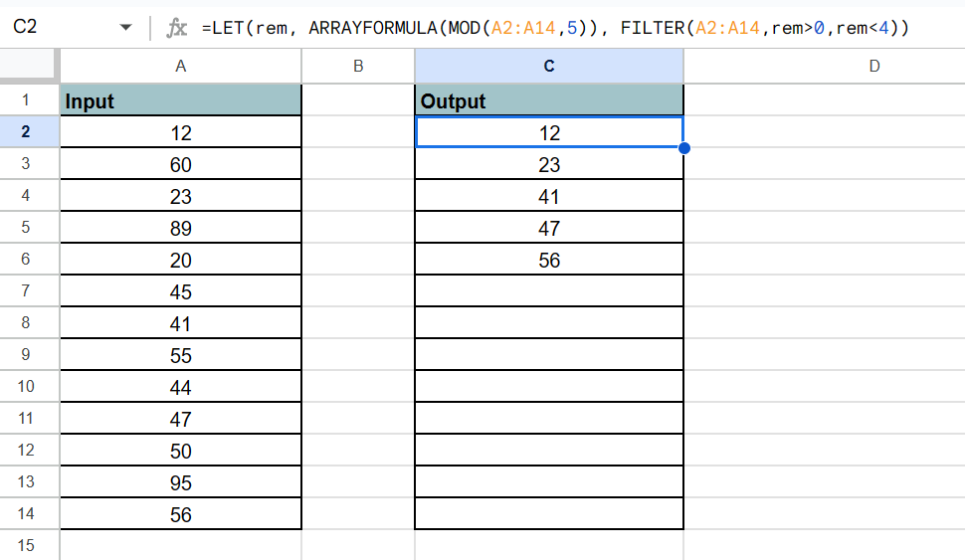
Task: Select the output cell containing 47
Action: click(549, 228)
